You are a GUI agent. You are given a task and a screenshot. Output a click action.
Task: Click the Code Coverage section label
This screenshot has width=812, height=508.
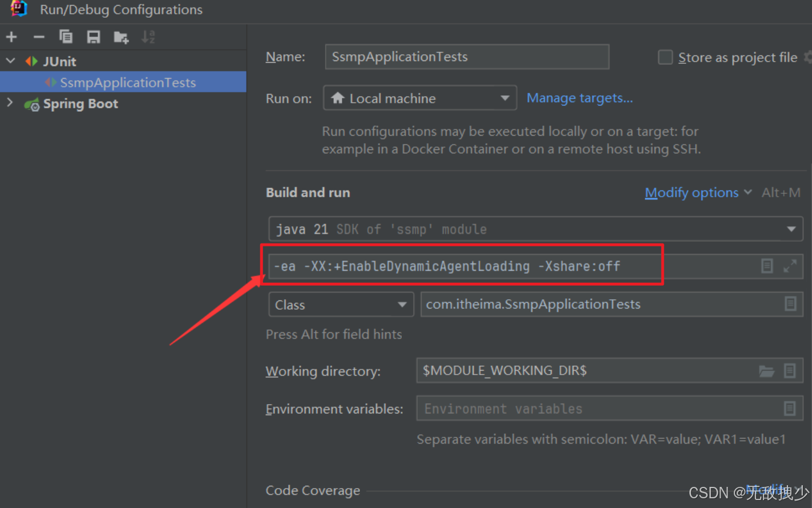coord(313,490)
